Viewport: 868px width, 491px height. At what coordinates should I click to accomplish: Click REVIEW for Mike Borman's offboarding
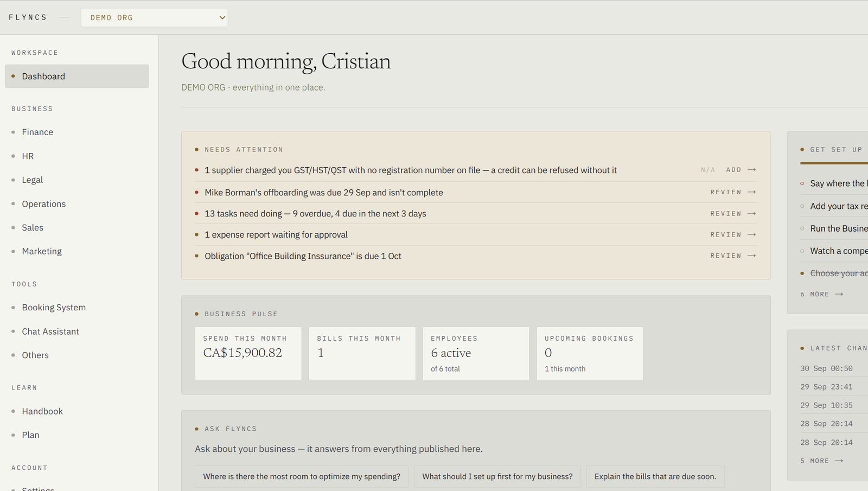click(726, 192)
